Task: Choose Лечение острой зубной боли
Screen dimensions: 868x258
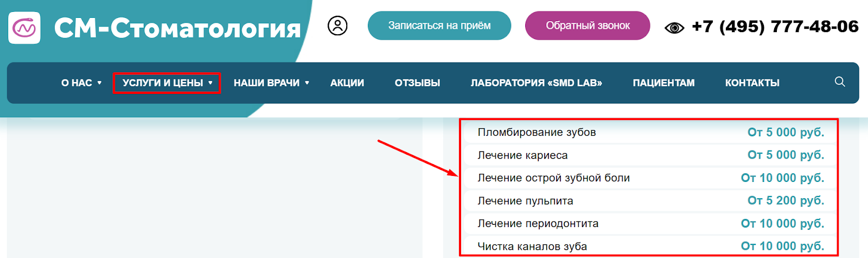Action: click(x=553, y=178)
